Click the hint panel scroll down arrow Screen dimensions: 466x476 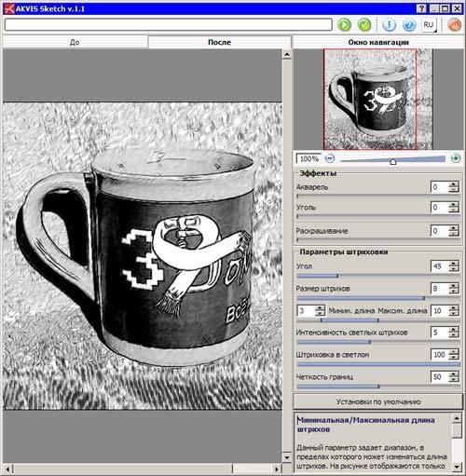457,466
